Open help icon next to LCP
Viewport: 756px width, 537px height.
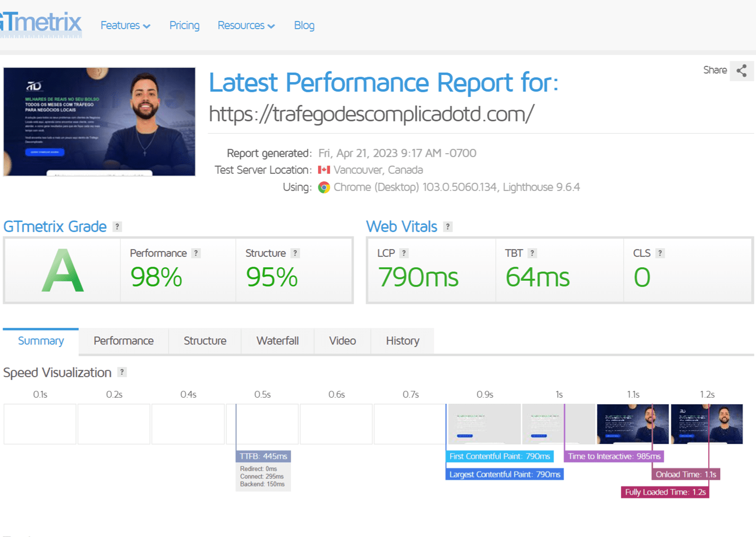click(x=404, y=253)
